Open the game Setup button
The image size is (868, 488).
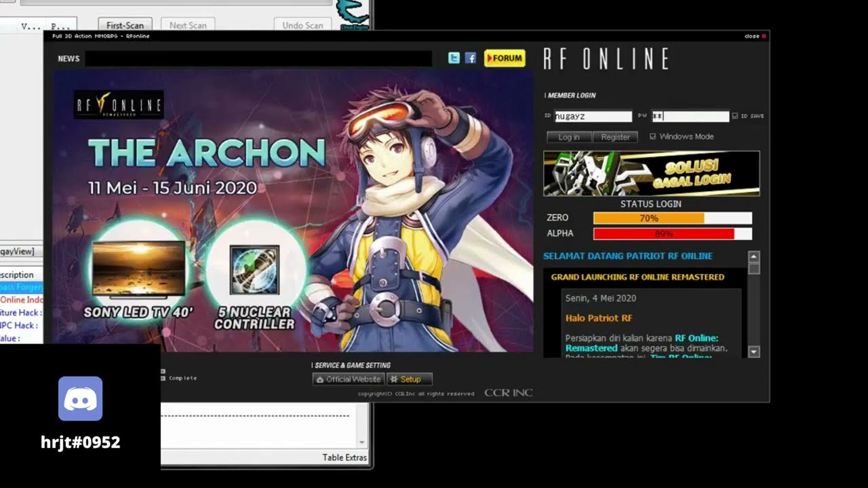click(x=410, y=379)
